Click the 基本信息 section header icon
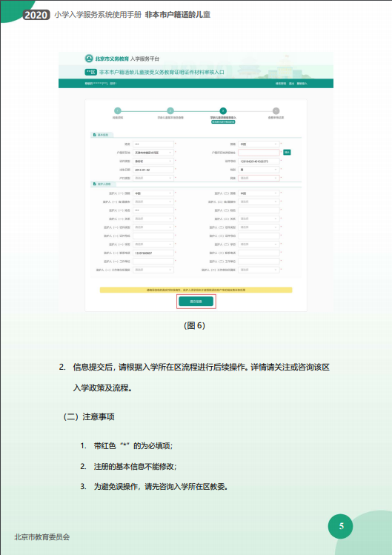 (x=95, y=135)
